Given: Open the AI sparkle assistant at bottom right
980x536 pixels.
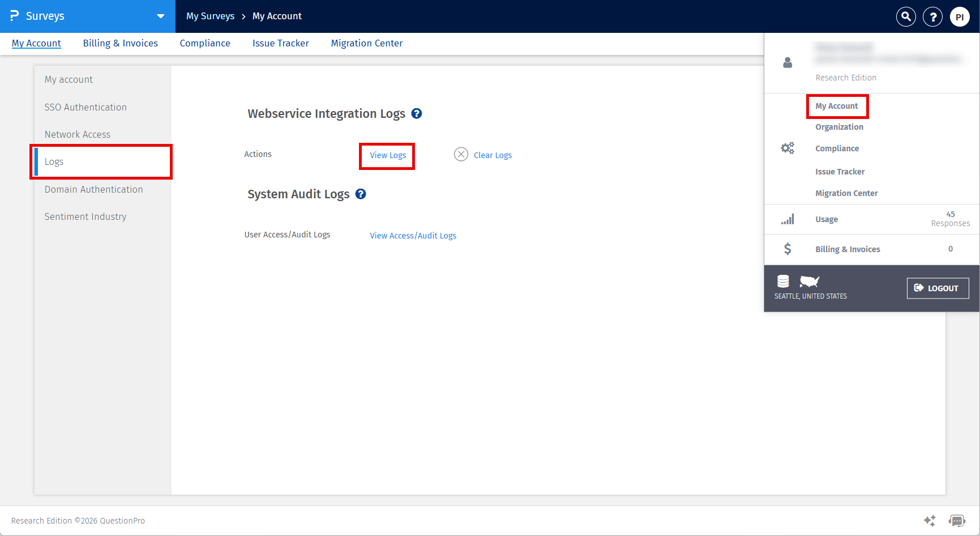Looking at the screenshot, I should (x=930, y=520).
